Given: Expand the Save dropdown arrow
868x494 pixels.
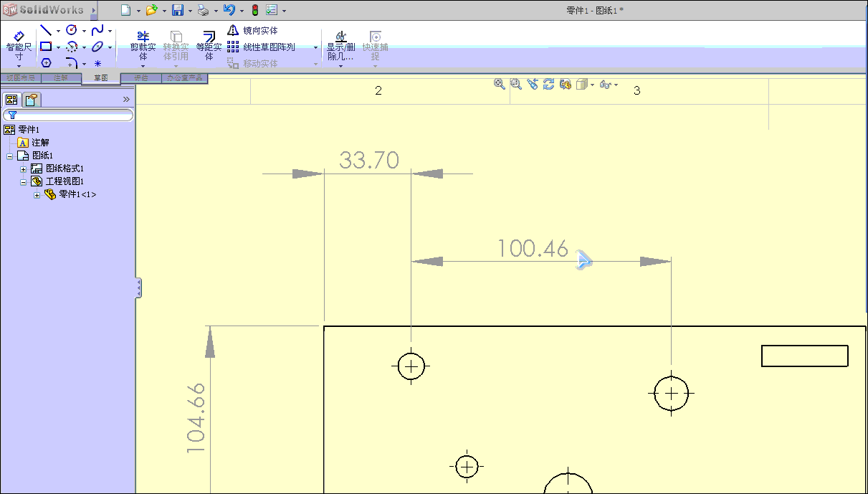Looking at the screenshot, I should 190,11.
